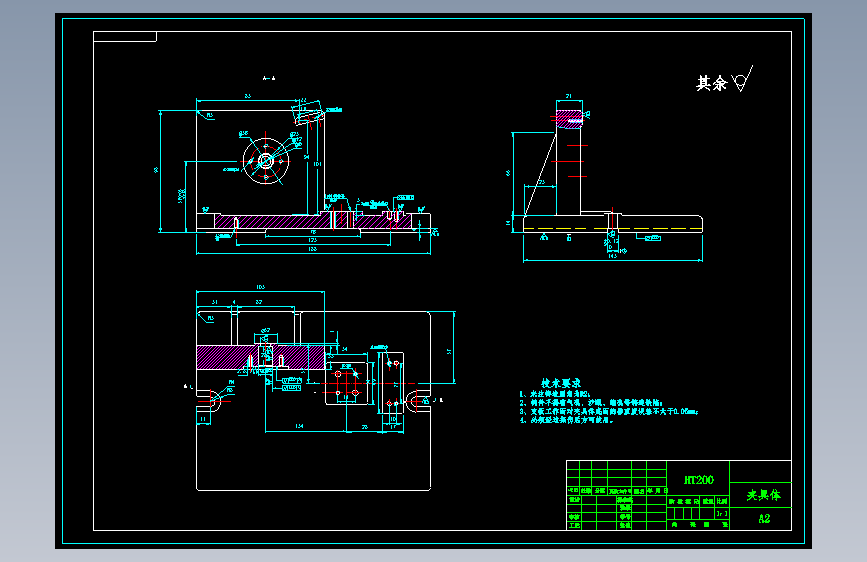Pick the yellow dashed hidden line in side view
Screen dimensions: 867x562
click(x=612, y=228)
